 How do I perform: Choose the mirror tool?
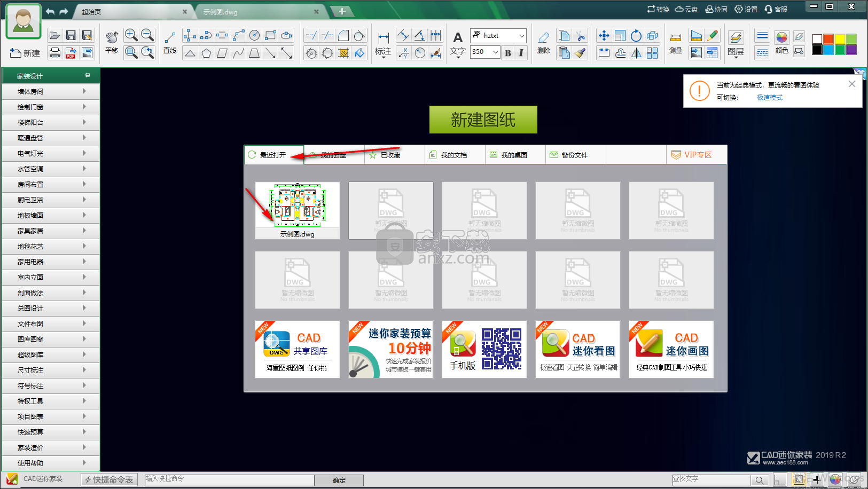(x=636, y=53)
